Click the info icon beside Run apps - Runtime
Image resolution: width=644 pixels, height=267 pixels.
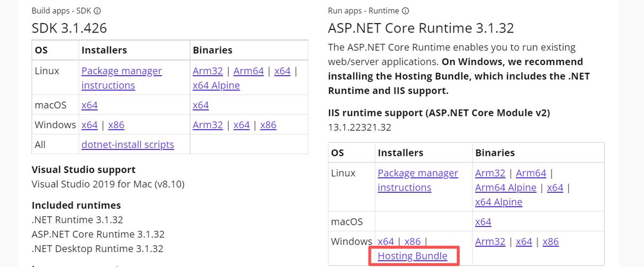(405, 11)
